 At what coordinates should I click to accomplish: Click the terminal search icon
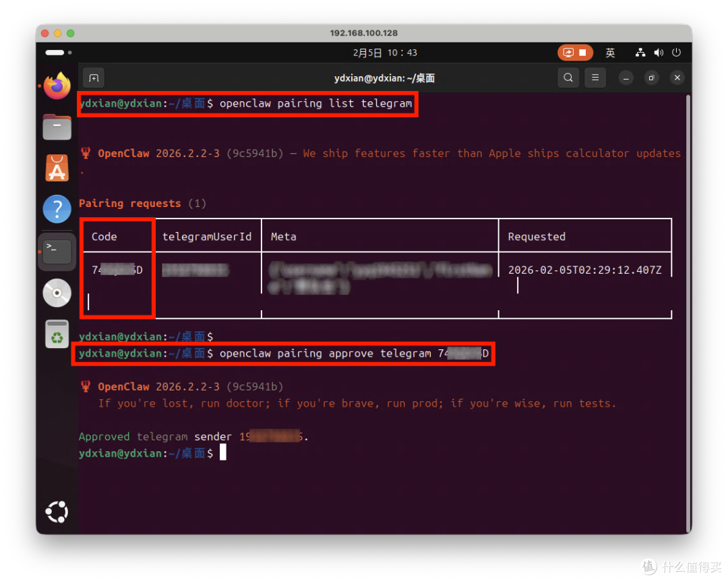point(568,78)
